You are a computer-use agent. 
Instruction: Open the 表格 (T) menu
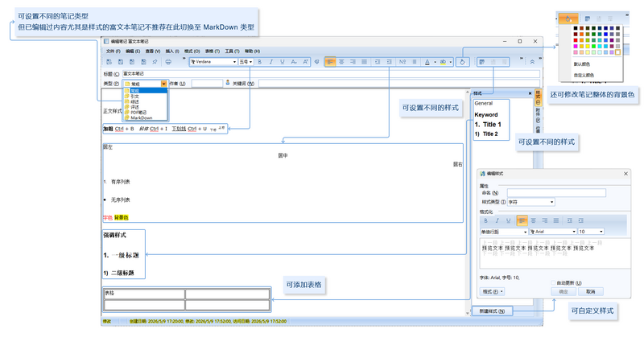(x=213, y=51)
